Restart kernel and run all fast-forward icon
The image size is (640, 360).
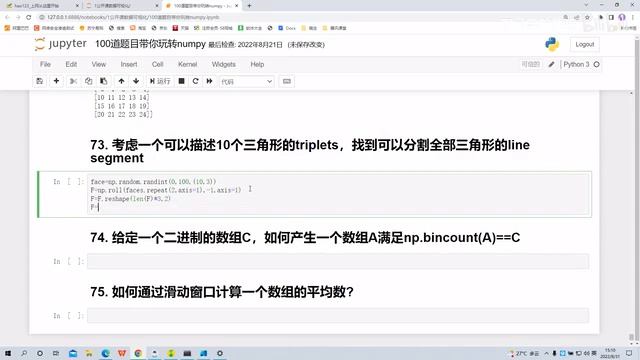click(209, 81)
